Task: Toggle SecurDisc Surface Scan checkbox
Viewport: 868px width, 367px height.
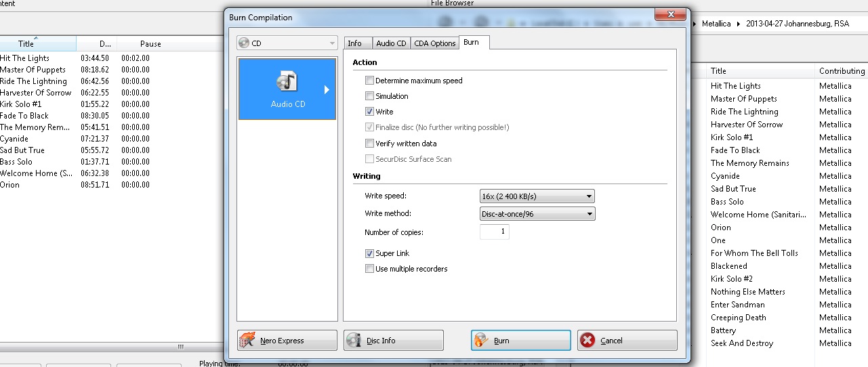Action: point(369,159)
